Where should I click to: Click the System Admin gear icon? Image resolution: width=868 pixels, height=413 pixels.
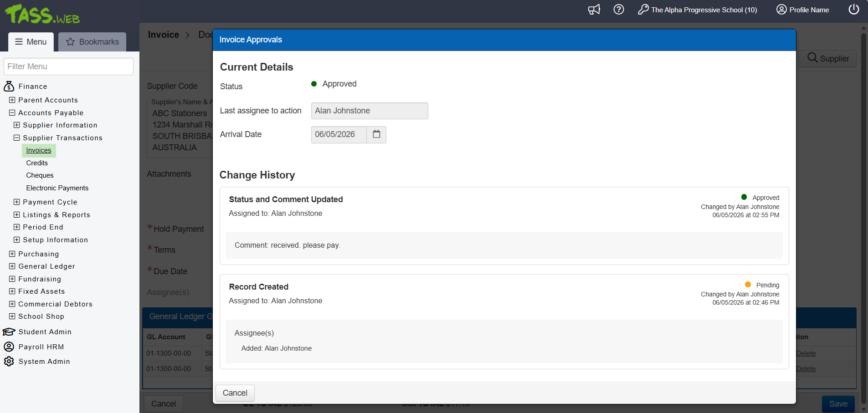pos(9,361)
